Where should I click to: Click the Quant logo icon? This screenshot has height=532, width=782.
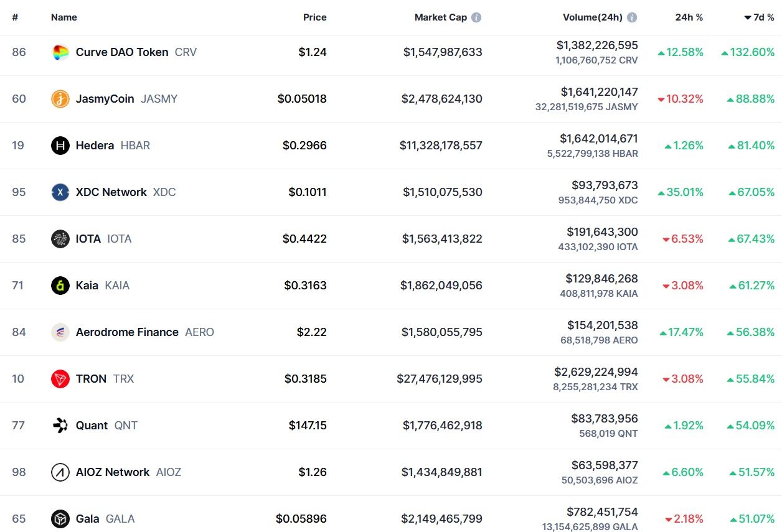pyautogui.click(x=60, y=426)
